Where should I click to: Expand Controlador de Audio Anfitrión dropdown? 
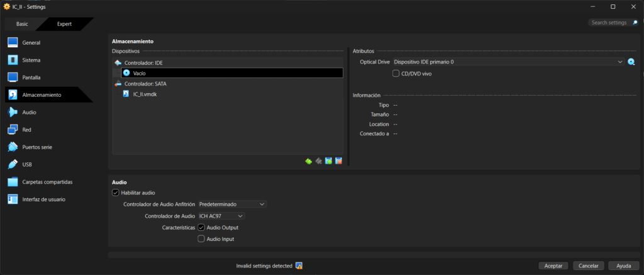point(232,204)
